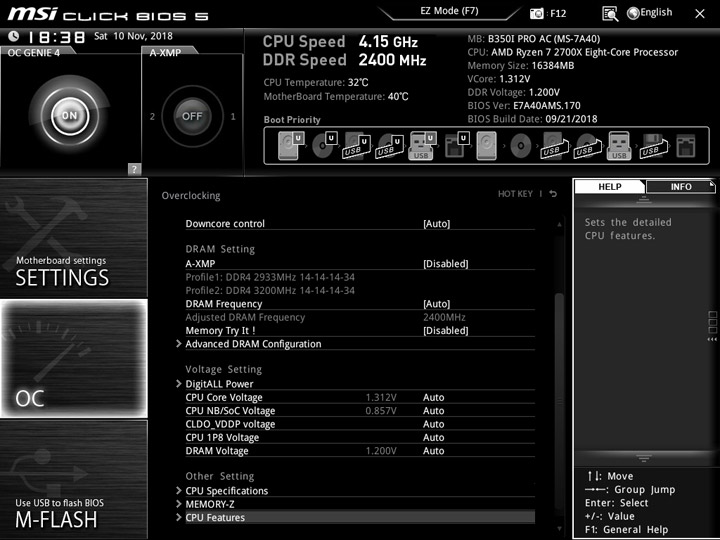Select UEFI CD/DVD boot device icon
The height and width of the screenshot is (540, 720).
(x=324, y=146)
